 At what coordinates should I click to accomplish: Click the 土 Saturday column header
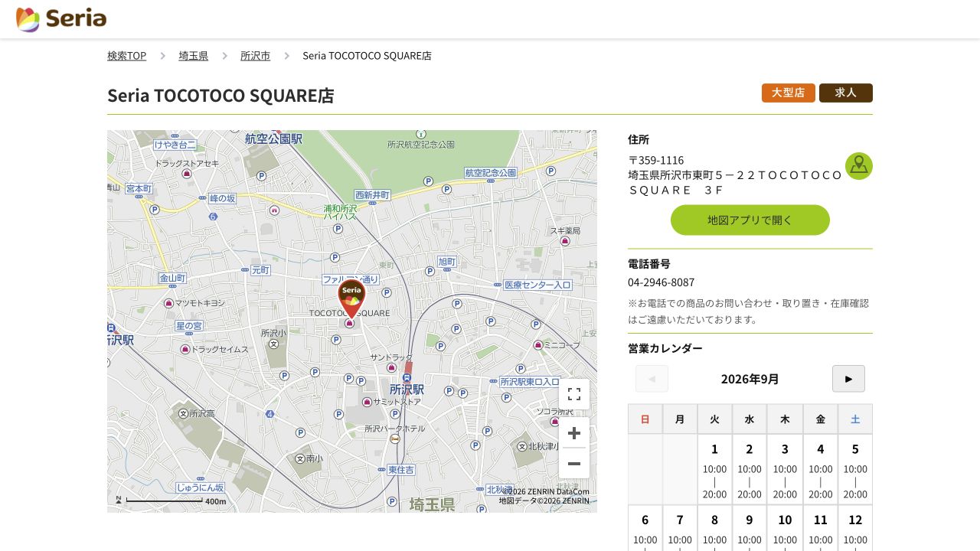tap(855, 419)
